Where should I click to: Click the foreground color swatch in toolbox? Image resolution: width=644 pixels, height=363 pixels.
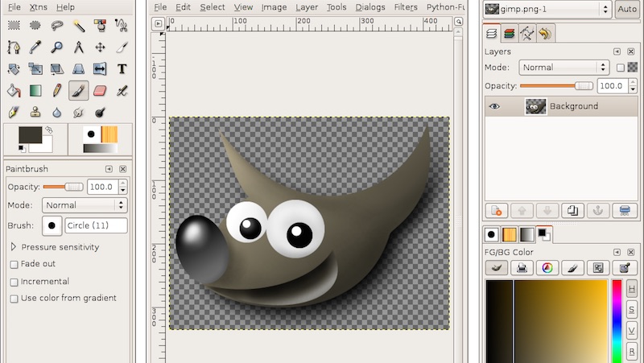(30, 134)
